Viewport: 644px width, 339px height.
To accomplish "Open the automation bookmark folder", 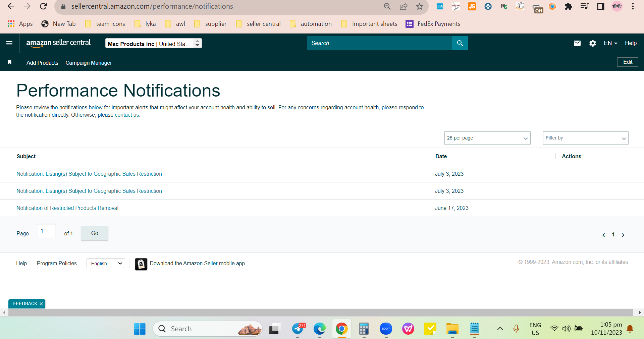I will click(x=311, y=24).
